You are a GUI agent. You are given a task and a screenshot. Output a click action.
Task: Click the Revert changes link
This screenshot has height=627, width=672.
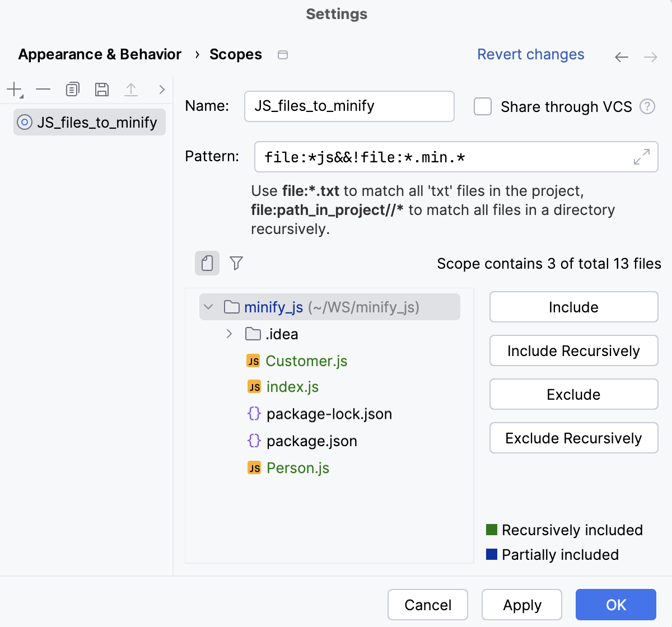pos(530,54)
